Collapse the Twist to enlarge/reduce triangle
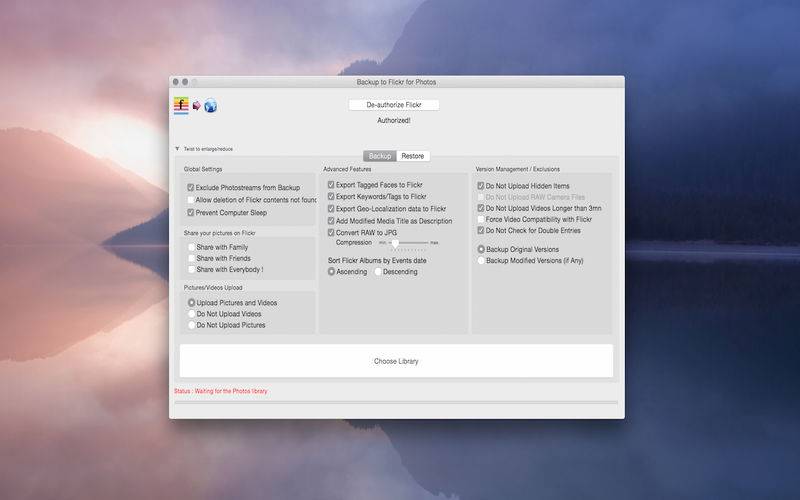Image resolution: width=800 pixels, height=500 pixels. (177, 149)
